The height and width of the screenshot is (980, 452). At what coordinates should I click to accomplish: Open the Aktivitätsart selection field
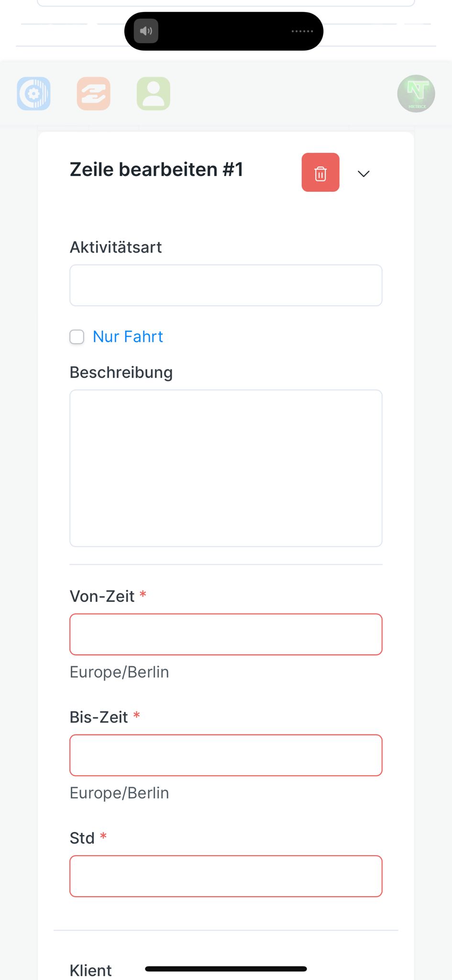226,285
